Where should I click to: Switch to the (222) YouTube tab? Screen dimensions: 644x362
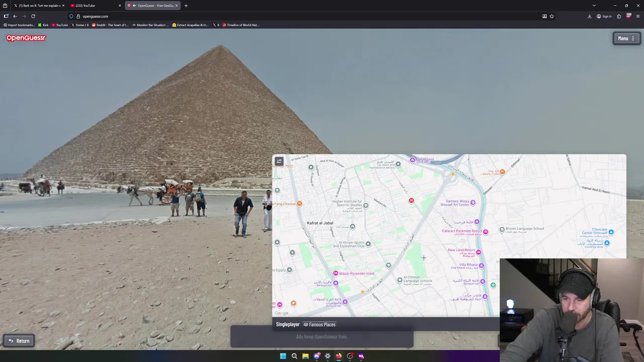point(96,6)
